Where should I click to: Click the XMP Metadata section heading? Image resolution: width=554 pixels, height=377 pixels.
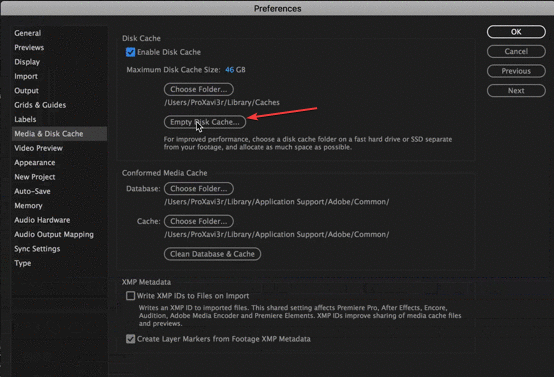click(146, 282)
